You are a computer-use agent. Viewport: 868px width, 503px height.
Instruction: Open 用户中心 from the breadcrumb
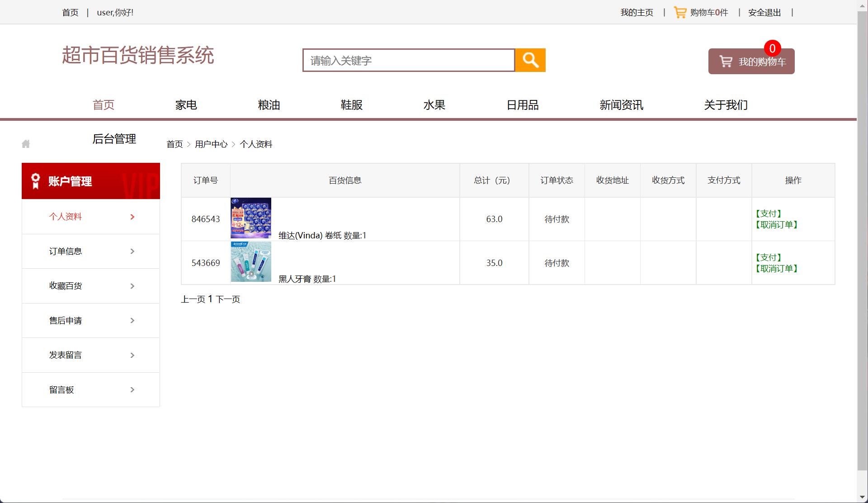pos(211,144)
